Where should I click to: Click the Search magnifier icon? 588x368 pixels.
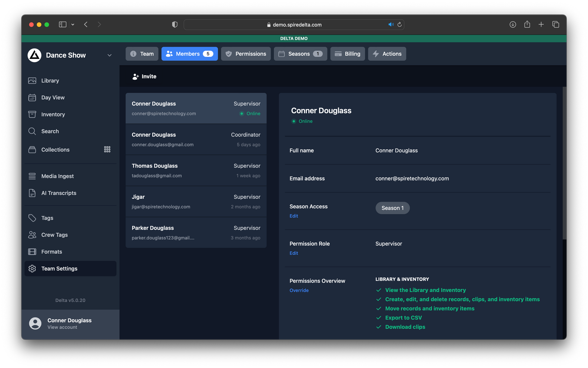[32, 131]
